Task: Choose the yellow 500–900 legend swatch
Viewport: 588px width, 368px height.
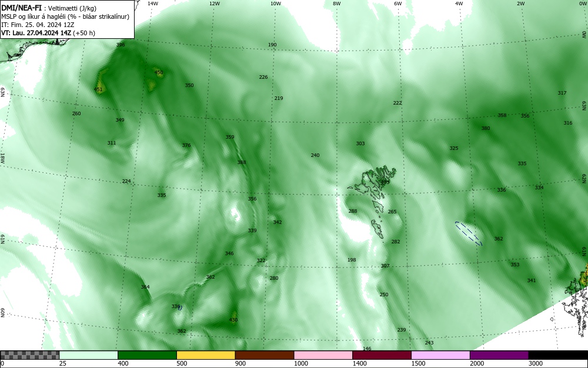Action: coord(206,355)
